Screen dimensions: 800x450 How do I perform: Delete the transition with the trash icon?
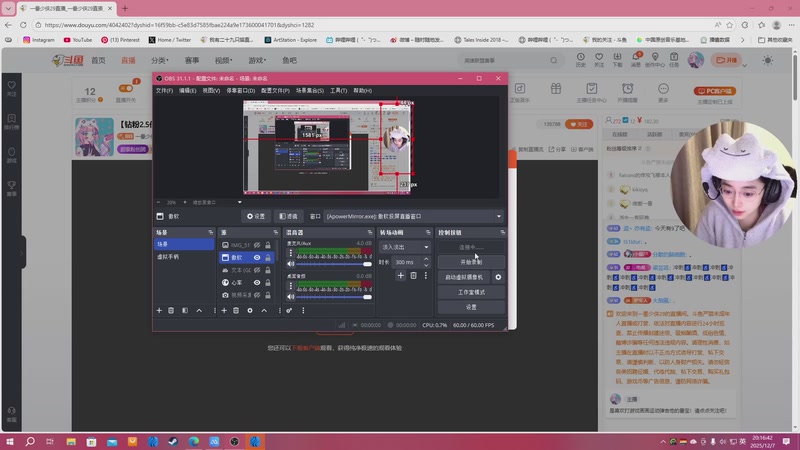pos(413,275)
